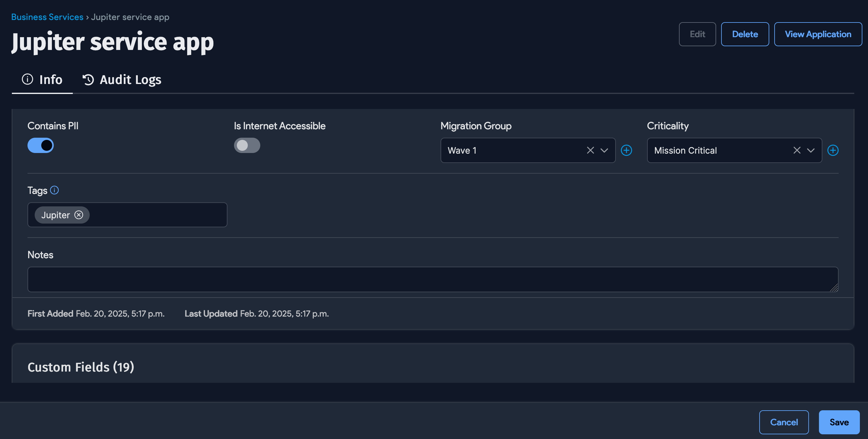Click the Info tab circle icon
Image resolution: width=868 pixels, height=439 pixels.
tap(27, 79)
